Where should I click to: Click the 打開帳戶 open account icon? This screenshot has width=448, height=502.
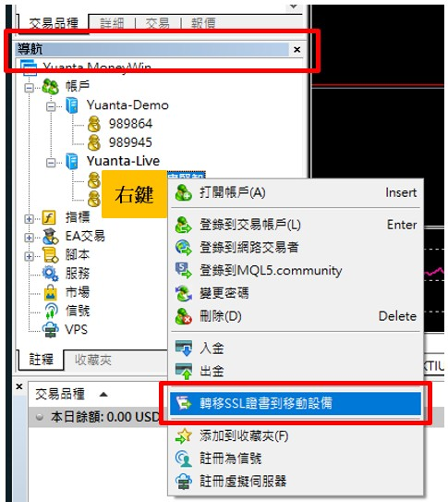pos(183,193)
